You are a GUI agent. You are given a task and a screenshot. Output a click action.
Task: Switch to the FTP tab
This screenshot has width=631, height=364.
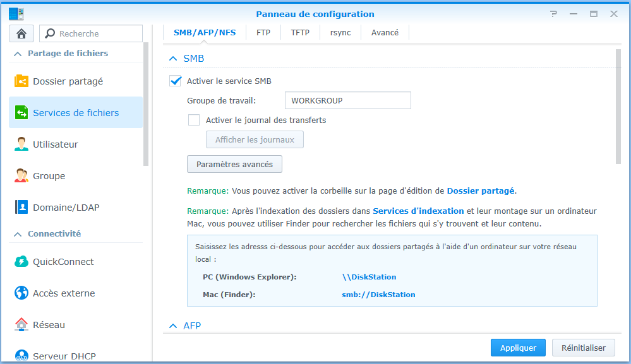click(x=263, y=33)
